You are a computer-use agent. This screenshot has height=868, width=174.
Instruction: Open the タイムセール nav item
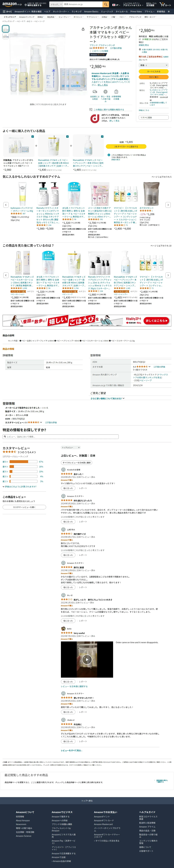tap(122, 11)
